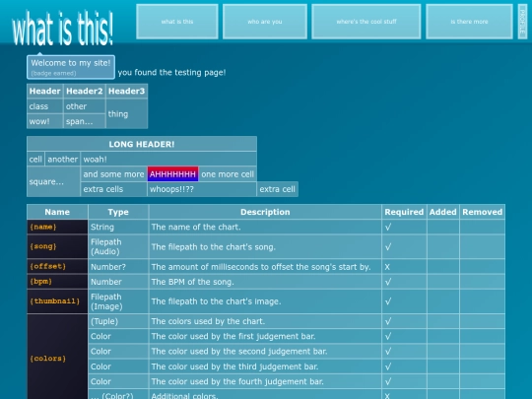The height and width of the screenshot is (399, 532).
Task: Select the {bpm} code cell
Action: pos(57,282)
